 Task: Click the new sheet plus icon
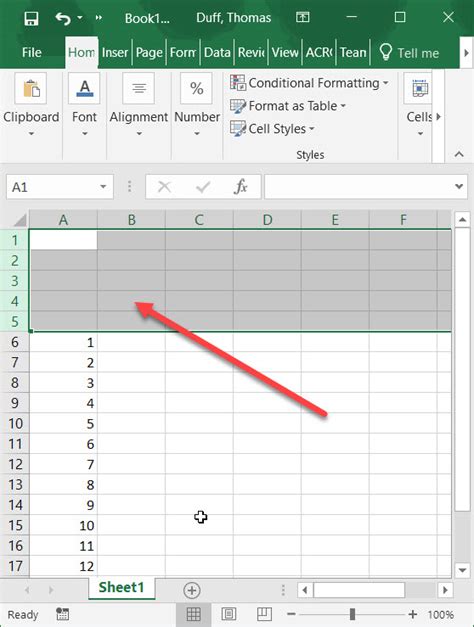[192, 590]
